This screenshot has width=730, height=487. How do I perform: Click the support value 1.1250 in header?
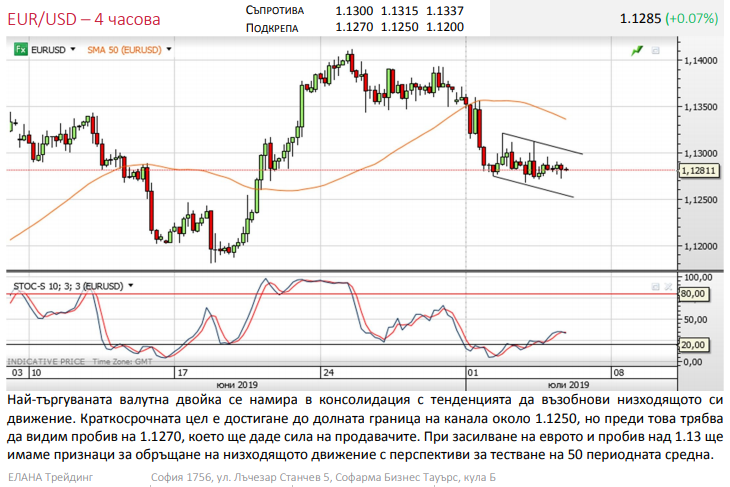click(x=399, y=27)
